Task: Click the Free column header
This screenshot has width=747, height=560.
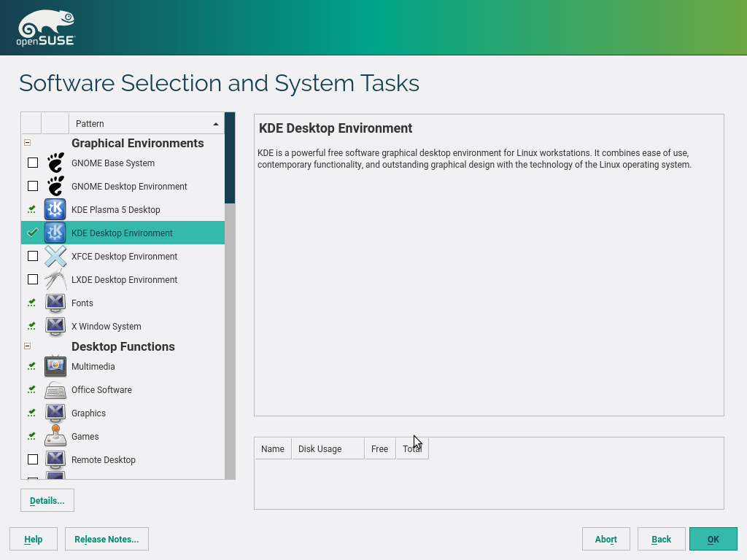Action: pyautogui.click(x=379, y=449)
